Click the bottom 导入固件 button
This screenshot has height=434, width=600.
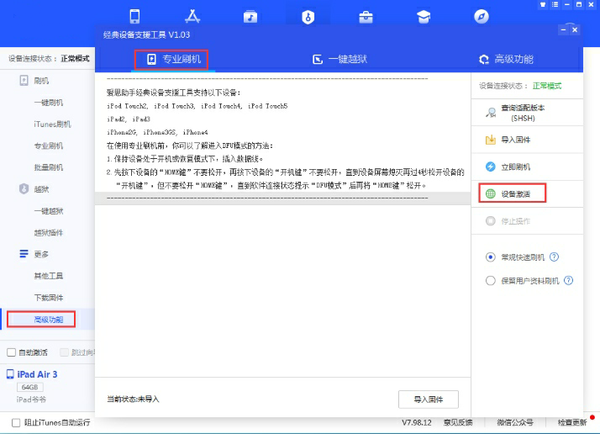[x=428, y=400]
